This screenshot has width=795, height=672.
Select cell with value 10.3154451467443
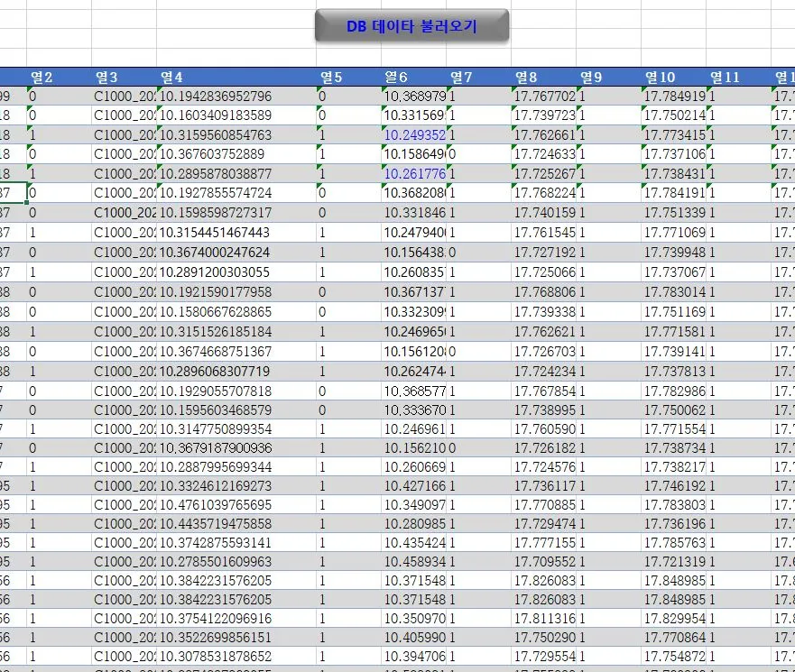tap(236, 233)
